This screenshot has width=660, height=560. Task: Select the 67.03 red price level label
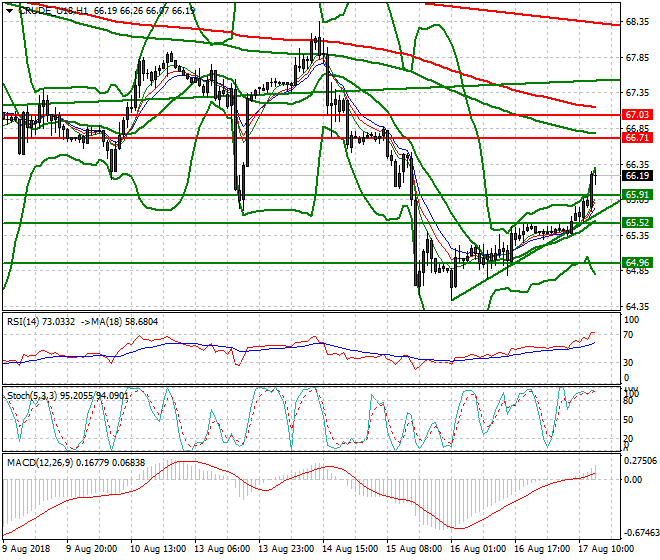637,115
